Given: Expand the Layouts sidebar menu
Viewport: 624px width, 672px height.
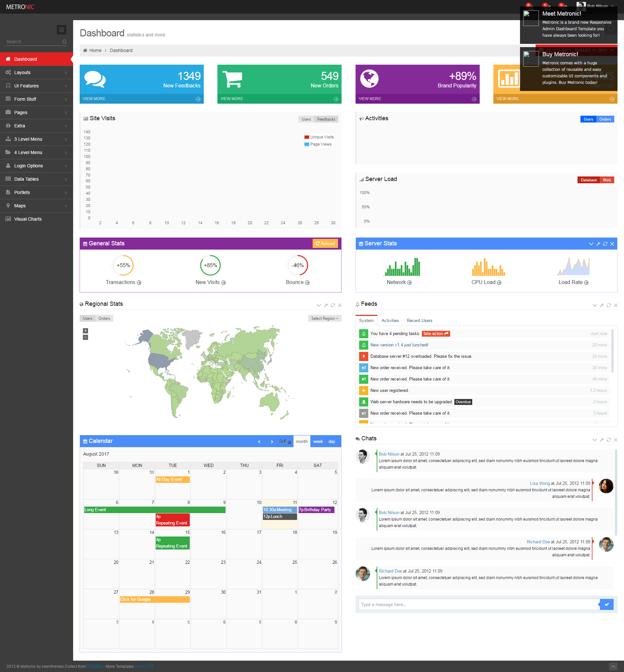Looking at the screenshot, I should (36, 72).
